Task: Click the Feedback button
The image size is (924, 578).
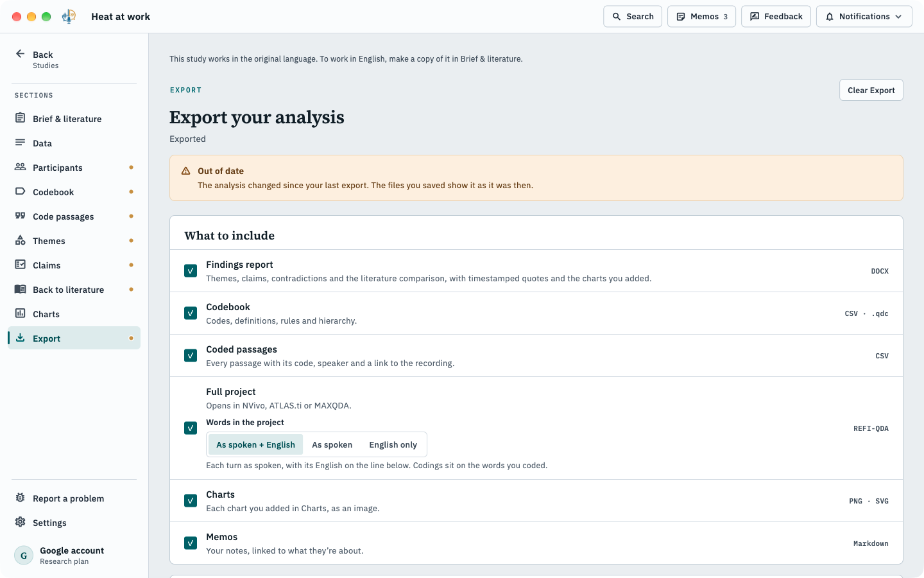Action: 776,17
